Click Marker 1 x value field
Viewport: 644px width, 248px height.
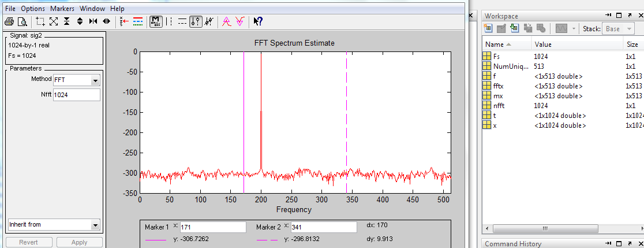coord(213,227)
